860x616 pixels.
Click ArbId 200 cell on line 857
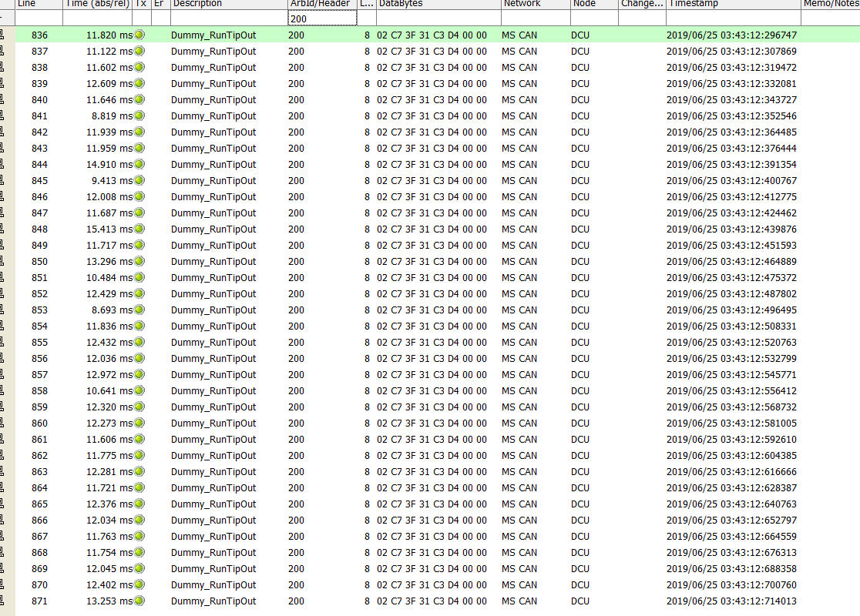click(x=296, y=374)
